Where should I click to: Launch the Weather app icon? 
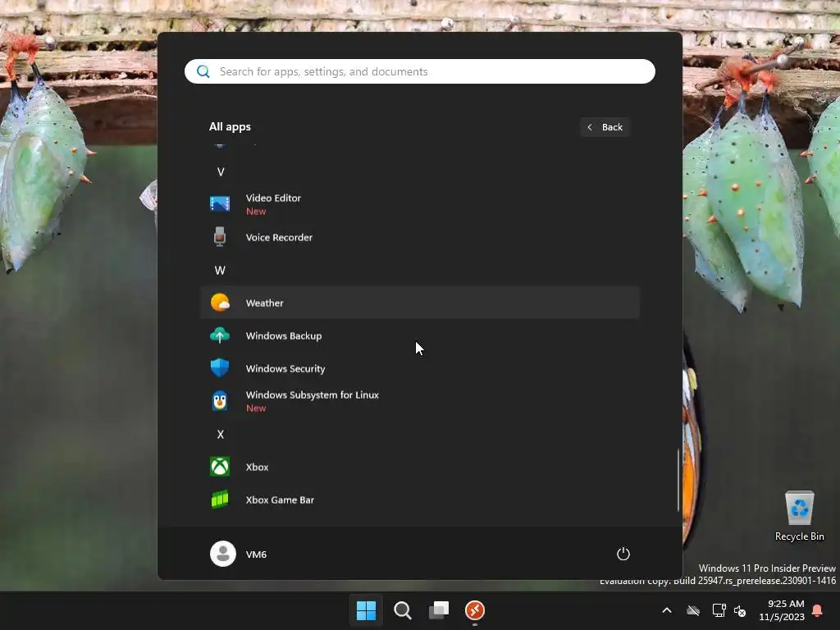(x=220, y=303)
